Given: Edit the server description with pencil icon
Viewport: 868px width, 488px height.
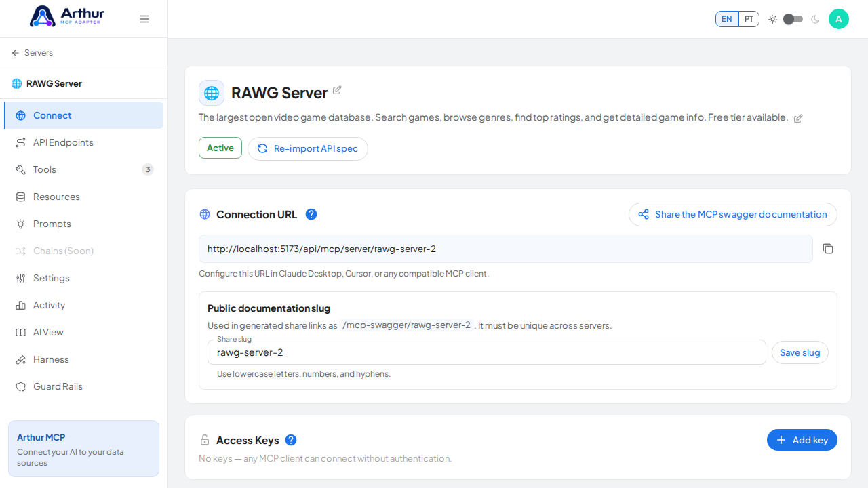Looking at the screenshot, I should click(x=798, y=119).
